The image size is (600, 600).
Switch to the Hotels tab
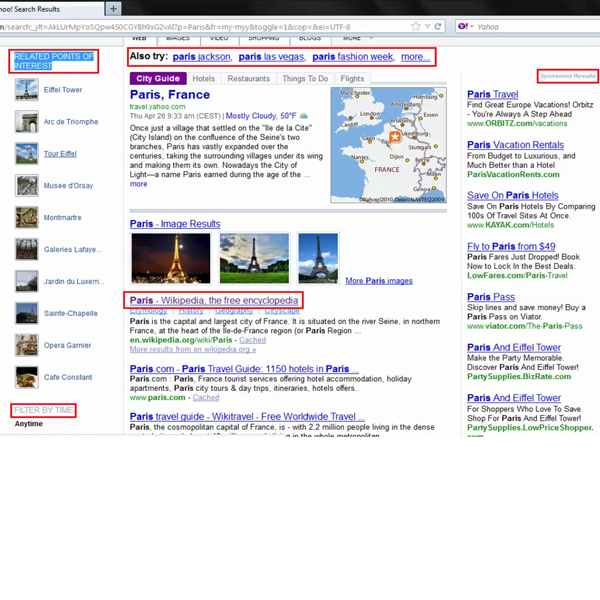click(204, 78)
